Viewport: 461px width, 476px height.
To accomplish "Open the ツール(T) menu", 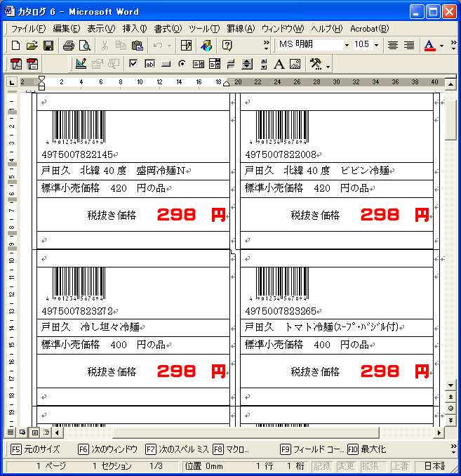I will (x=204, y=29).
